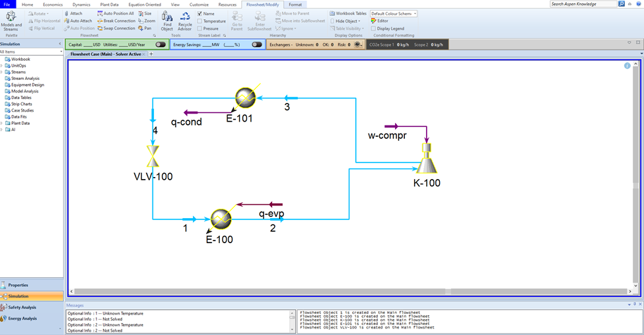
Task: Open the Properties environment
Action: click(32, 285)
